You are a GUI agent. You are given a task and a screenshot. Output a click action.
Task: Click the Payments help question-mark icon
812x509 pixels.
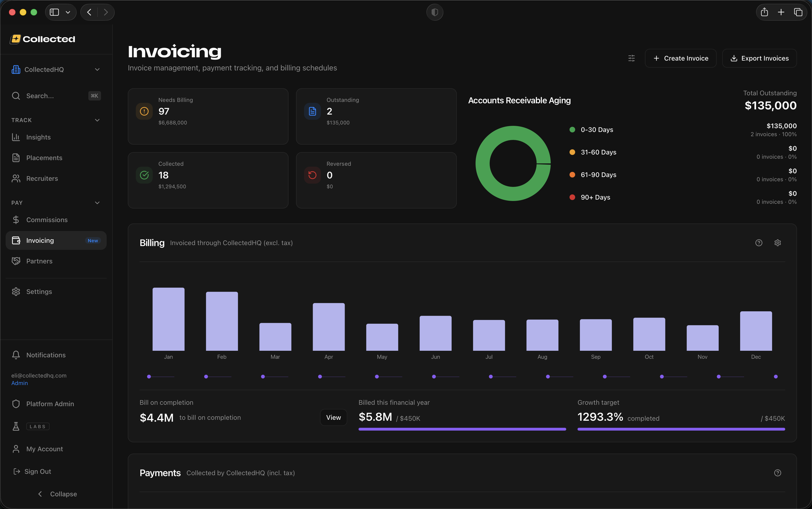(777, 473)
